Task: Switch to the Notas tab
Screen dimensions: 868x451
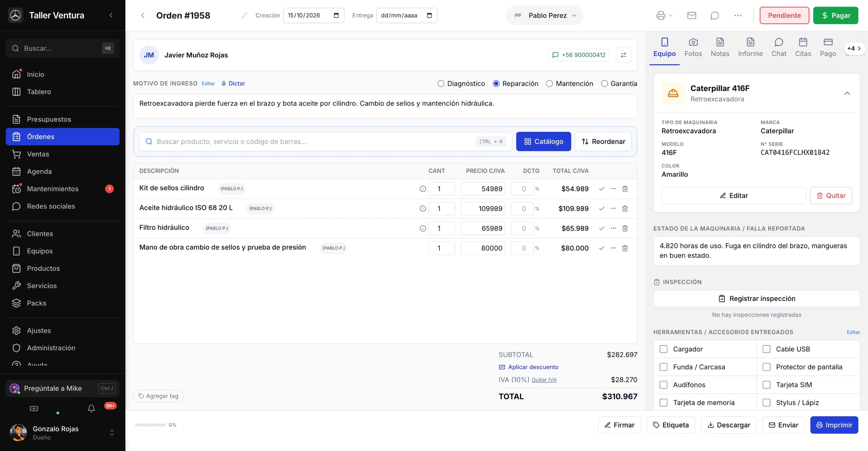Action: coord(720,48)
